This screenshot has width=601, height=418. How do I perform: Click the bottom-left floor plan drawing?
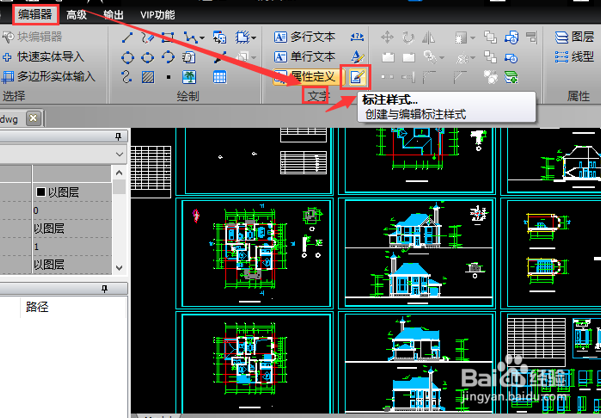(x=250, y=359)
